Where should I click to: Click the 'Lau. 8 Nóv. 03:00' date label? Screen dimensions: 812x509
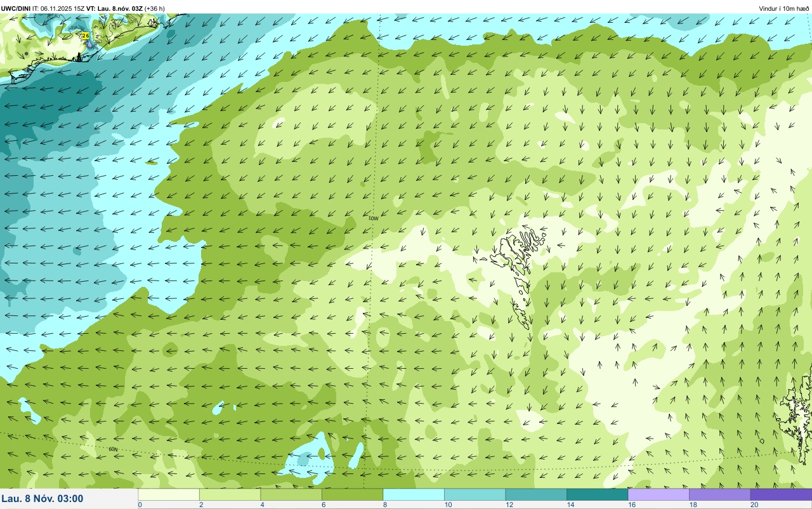pyautogui.click(x=43, y=498)
